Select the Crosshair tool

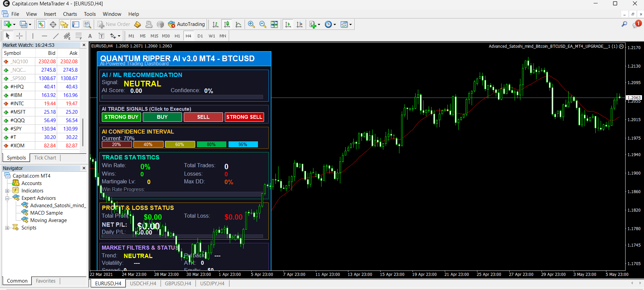(20, 36)
